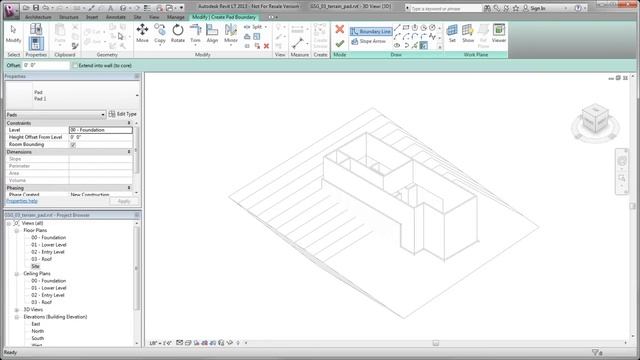640x360 pixels.
Task: Select the Move tool
Action: click(x=142, y=33)
